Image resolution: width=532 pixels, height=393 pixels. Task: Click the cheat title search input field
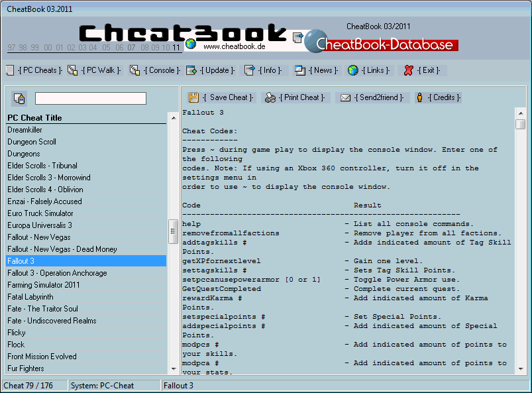[91, 99]
